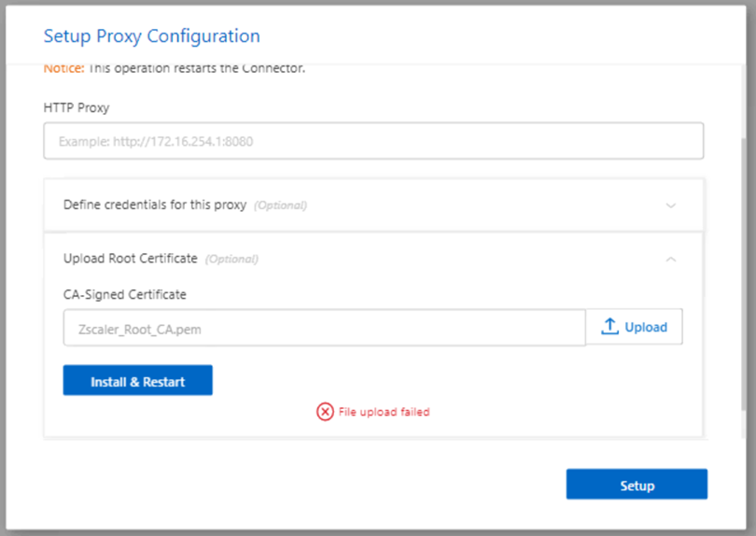Screen dimensions: 756x536
Task: Click the 'HTTP Proxy' field label
Action: [x=77, y=107]
